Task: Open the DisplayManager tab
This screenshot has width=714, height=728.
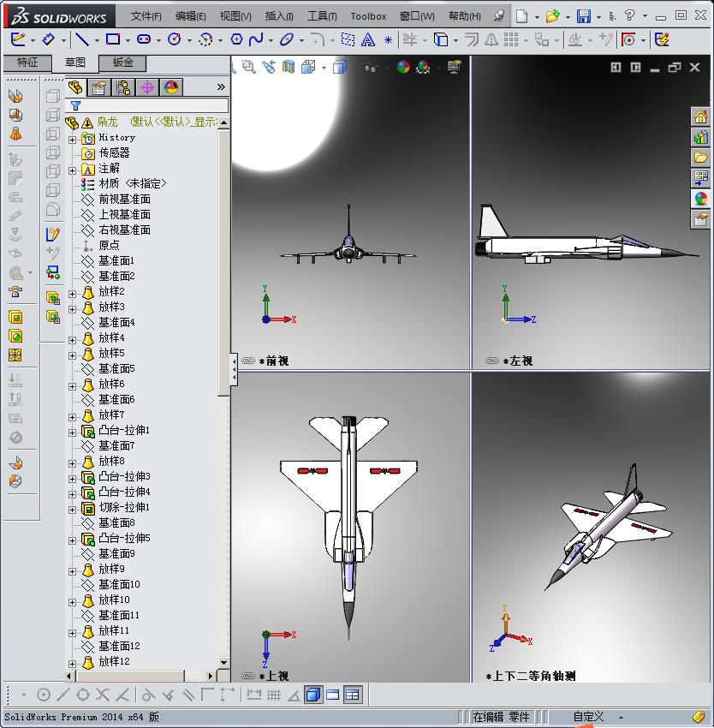Action: pyautogui.click(x=171, y=87)
